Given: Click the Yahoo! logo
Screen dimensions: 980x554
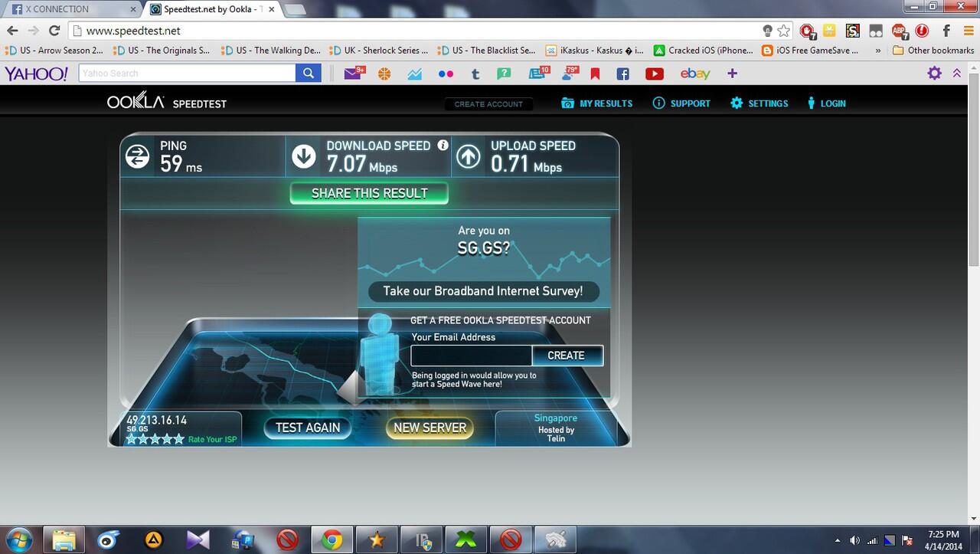Looking at the screenshot, I should pos(36,74).
